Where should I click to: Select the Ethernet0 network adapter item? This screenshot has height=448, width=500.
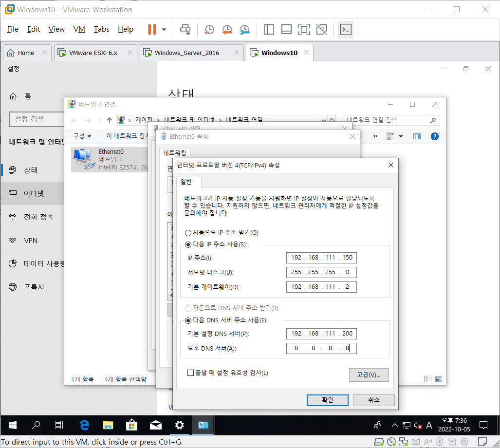coord(110,159)
